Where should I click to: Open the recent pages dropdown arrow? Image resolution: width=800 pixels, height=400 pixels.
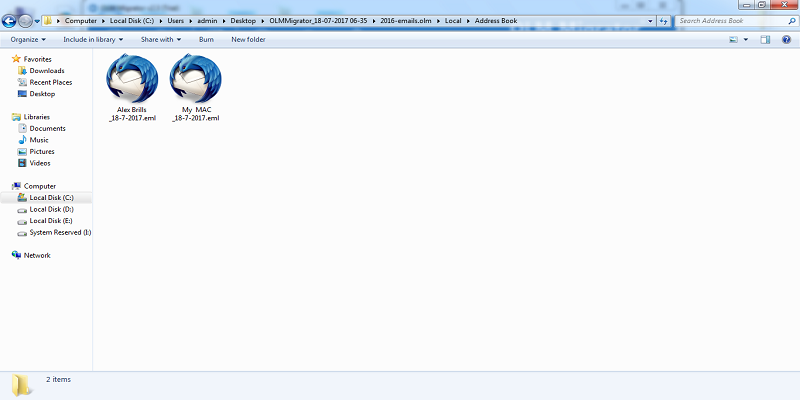[x=37, y=21]
